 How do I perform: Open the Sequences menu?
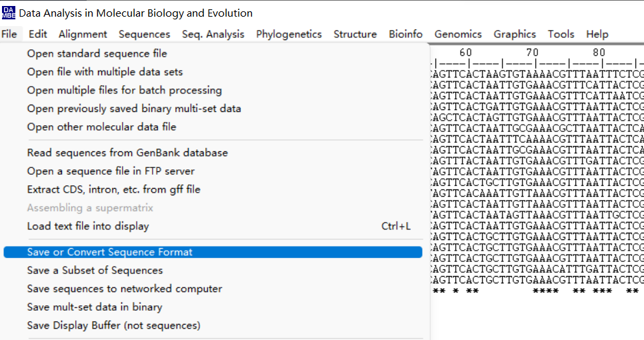(145, 34)
